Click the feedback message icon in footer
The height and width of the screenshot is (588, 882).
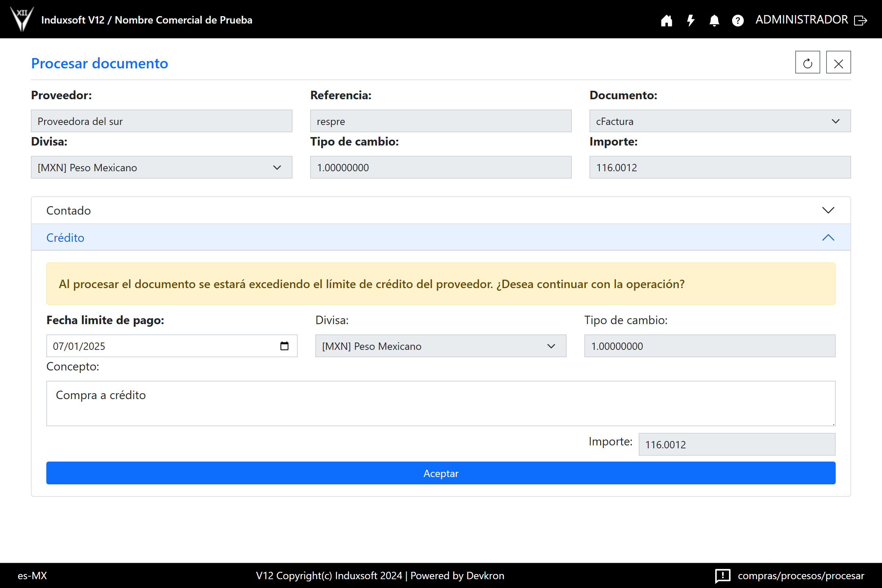pos(722,575)
